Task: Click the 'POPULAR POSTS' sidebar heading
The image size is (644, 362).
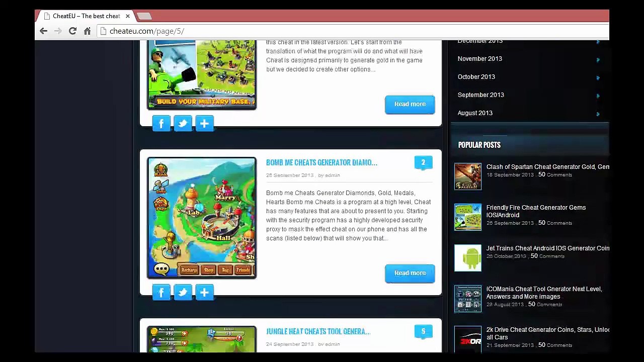Action: tap(479, 145)
